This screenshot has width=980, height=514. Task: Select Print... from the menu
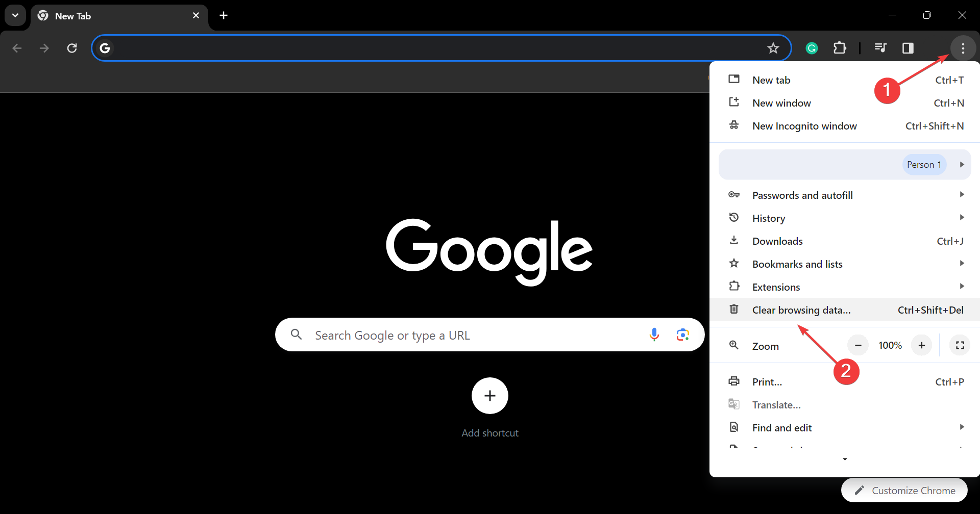click(x=845, y=382)
